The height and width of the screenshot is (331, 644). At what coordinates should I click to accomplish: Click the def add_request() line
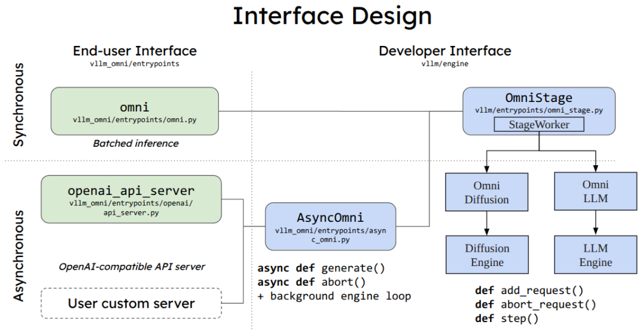point(529,291)
